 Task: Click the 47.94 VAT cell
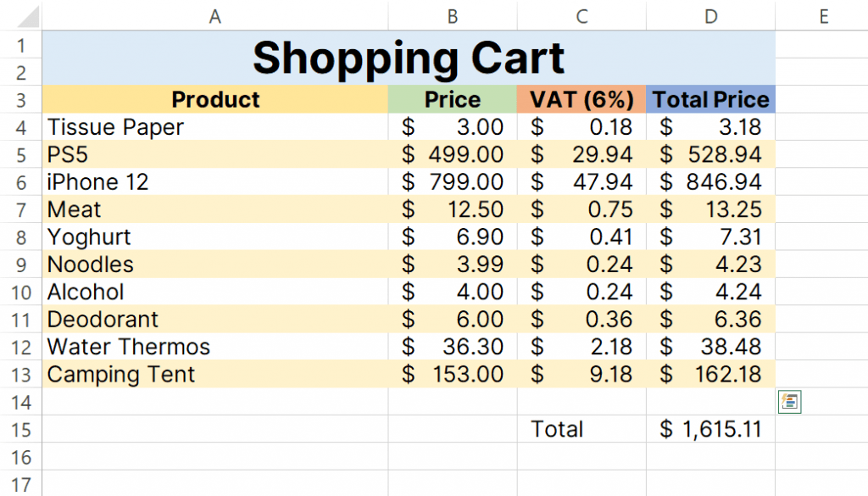point(581,181)
